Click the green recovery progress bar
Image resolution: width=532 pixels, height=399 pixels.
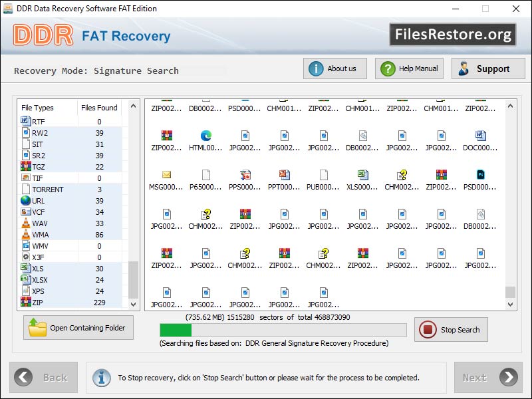173,329
